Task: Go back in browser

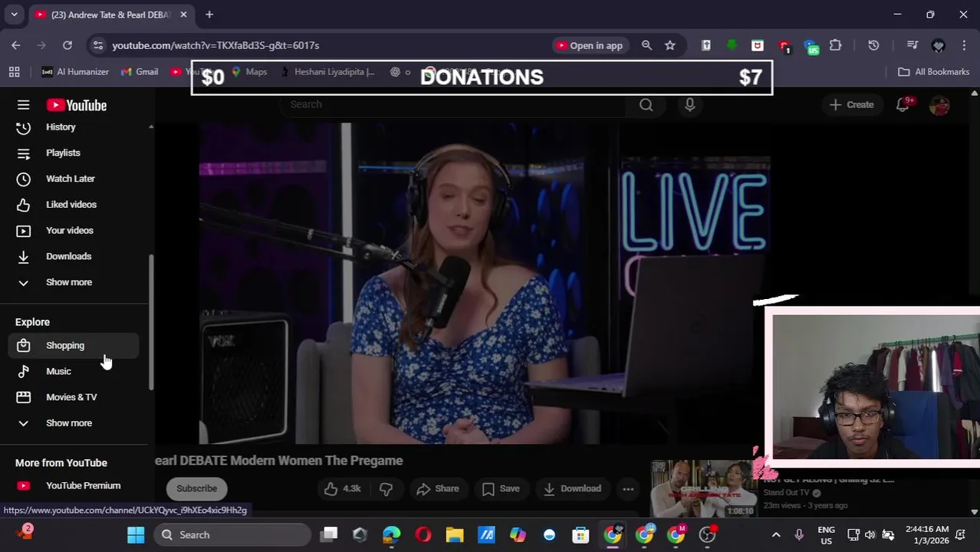Action: point(16,45)
